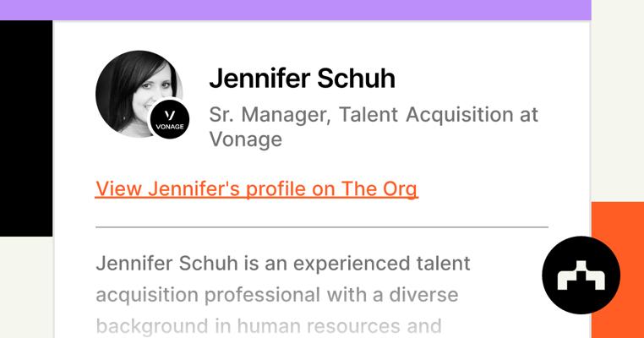Open View Jennifer's profile on The Org
This screenshot has width=644, height=338.
pyautogui.click(x=256, y=188)
